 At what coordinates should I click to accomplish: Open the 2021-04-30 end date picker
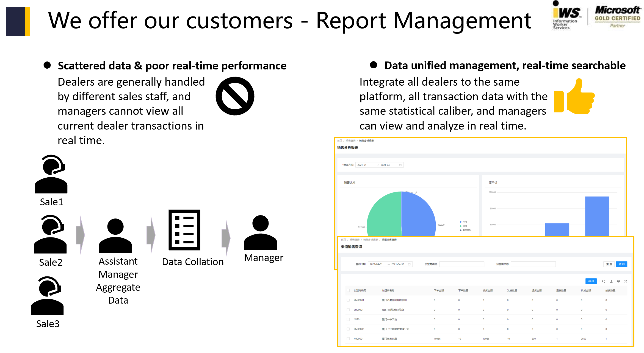coord(398,264)
